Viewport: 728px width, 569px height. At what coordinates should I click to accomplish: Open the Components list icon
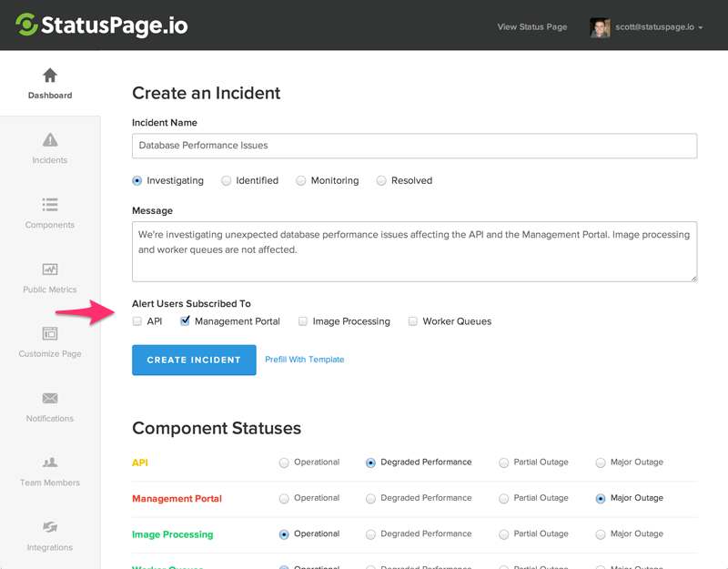[x=50, y=204]
